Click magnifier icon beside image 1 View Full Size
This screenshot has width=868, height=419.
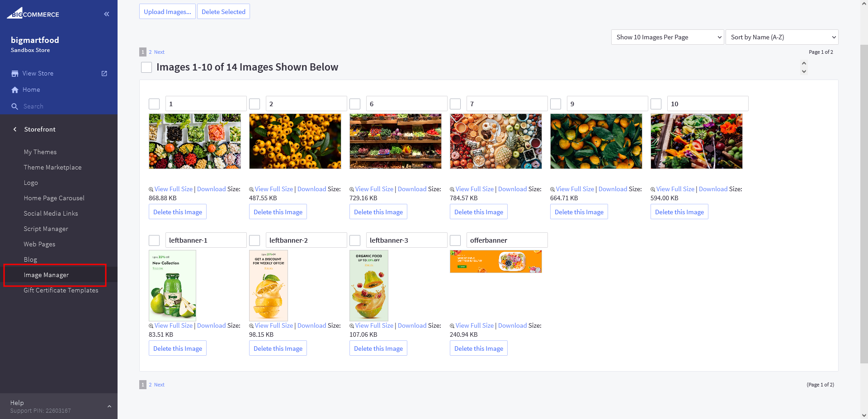151,189
